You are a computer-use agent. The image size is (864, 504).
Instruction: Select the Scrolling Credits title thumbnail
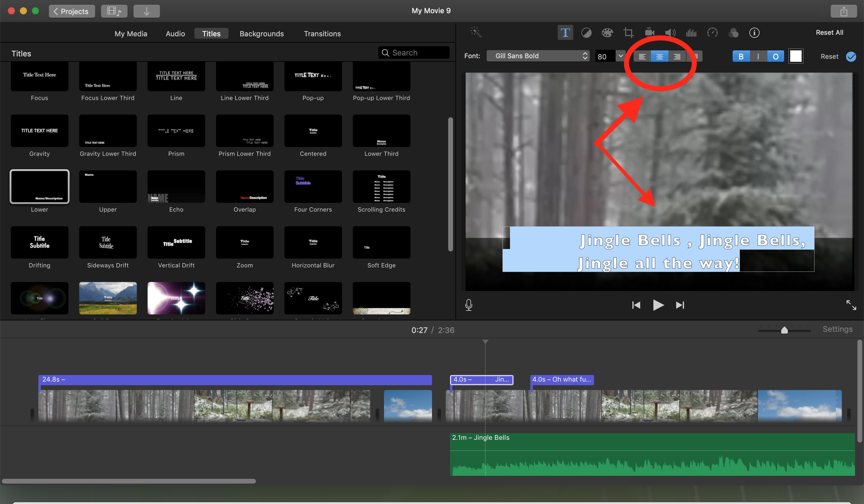click(381, 187)
